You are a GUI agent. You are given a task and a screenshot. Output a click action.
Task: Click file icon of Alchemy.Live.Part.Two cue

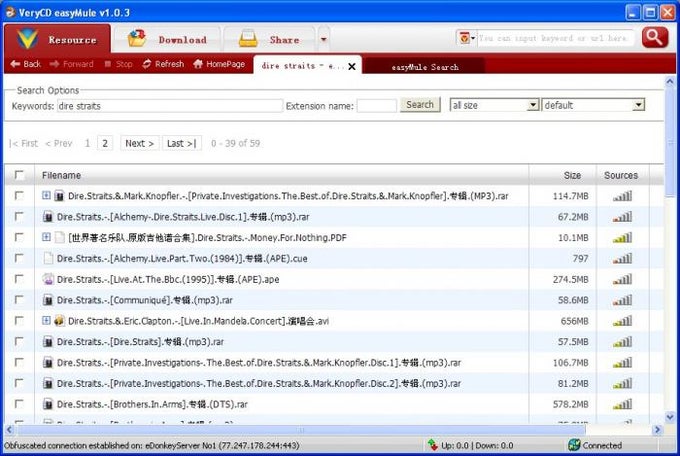[x=48, y=259]
